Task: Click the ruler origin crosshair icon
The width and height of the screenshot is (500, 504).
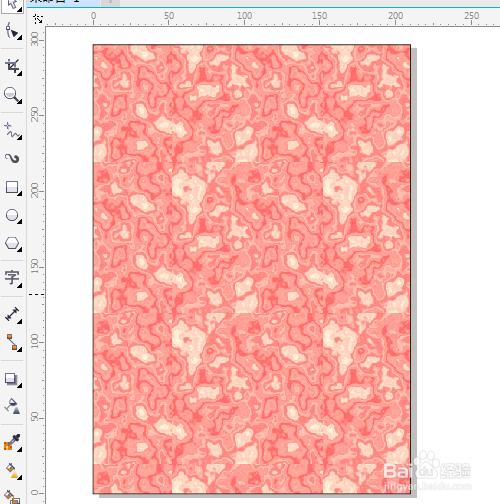Action: [x=38, y=19]
